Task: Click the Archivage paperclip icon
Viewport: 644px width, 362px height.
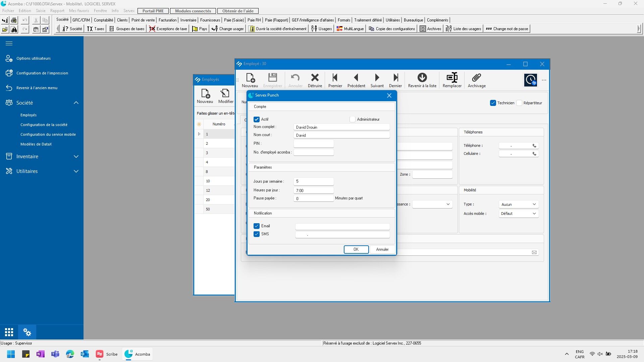Action: point(477,78)
